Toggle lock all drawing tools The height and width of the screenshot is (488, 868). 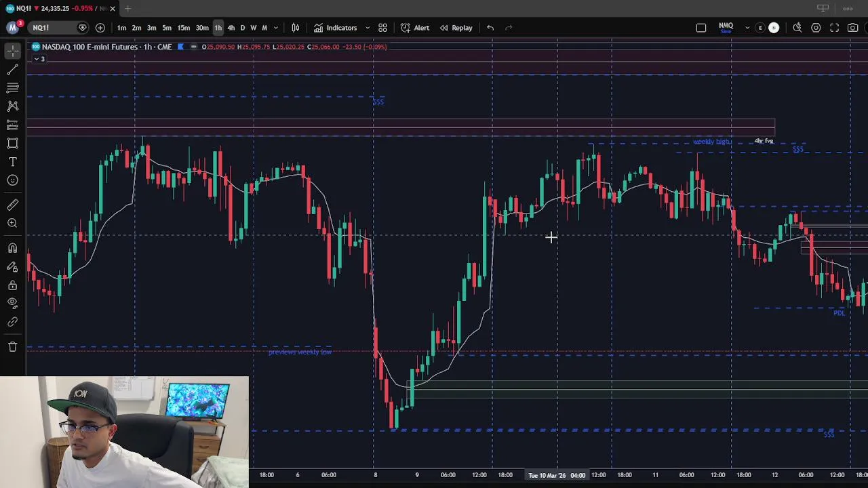(x=12, y=285)
